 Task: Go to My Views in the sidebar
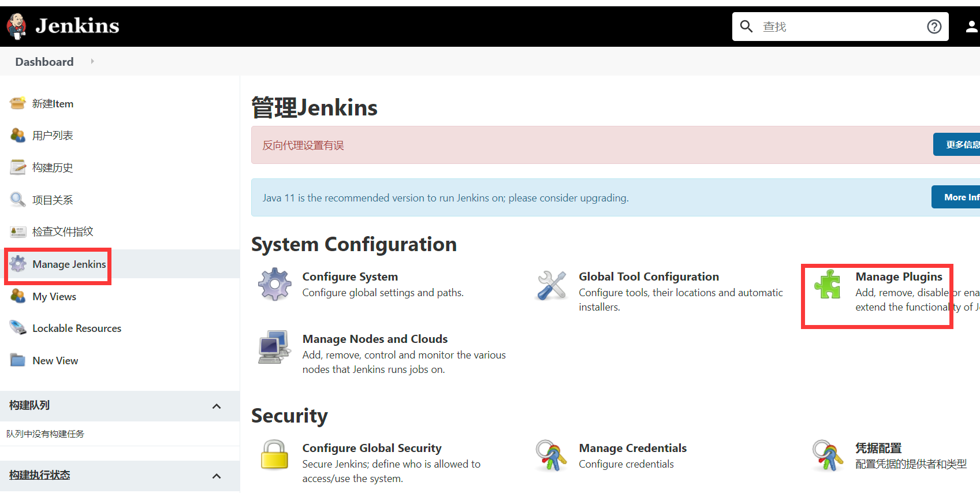54,297
